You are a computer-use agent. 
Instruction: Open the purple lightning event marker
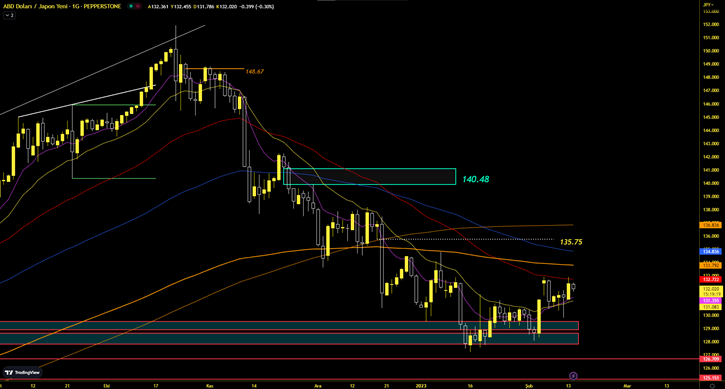[573, 376]
